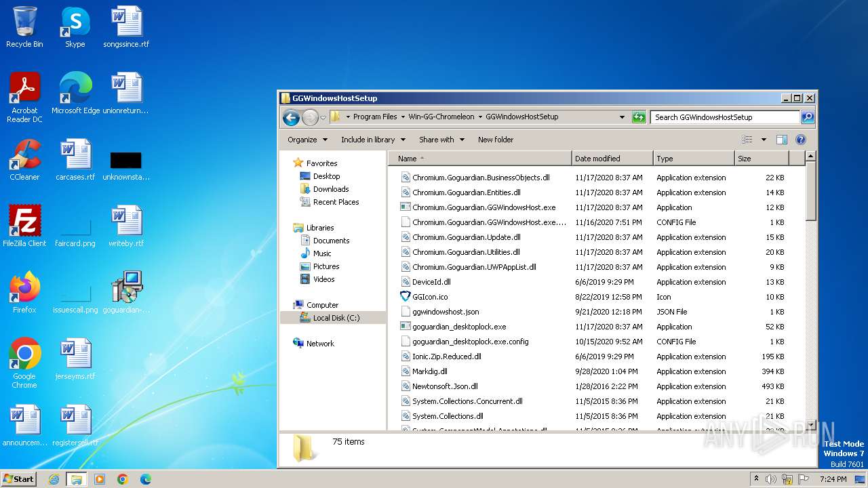Select jerseyms.rtf desktop file
The width and height of the screenshot is (868, 488).
pyautogui.click(x=75, y=359)
